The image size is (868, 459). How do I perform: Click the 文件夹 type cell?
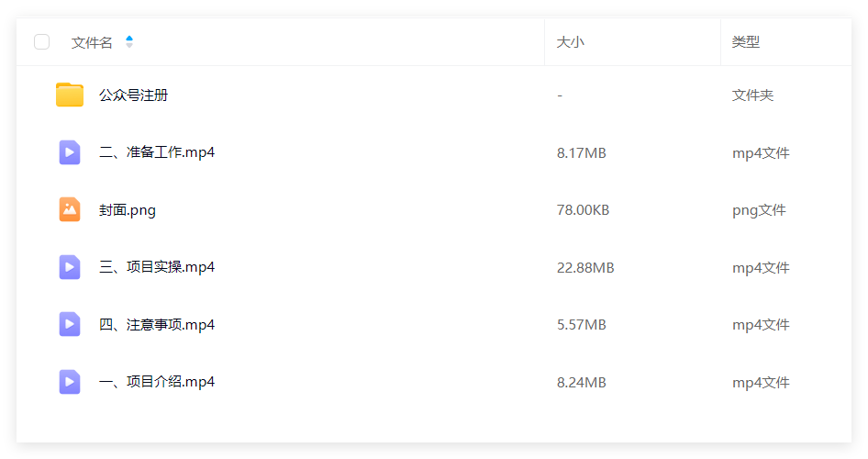753,95
